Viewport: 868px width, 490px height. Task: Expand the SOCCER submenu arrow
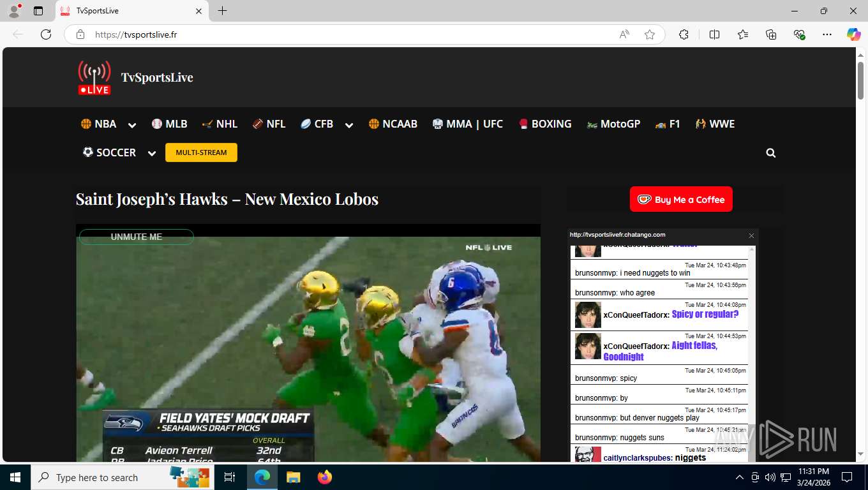152,154
